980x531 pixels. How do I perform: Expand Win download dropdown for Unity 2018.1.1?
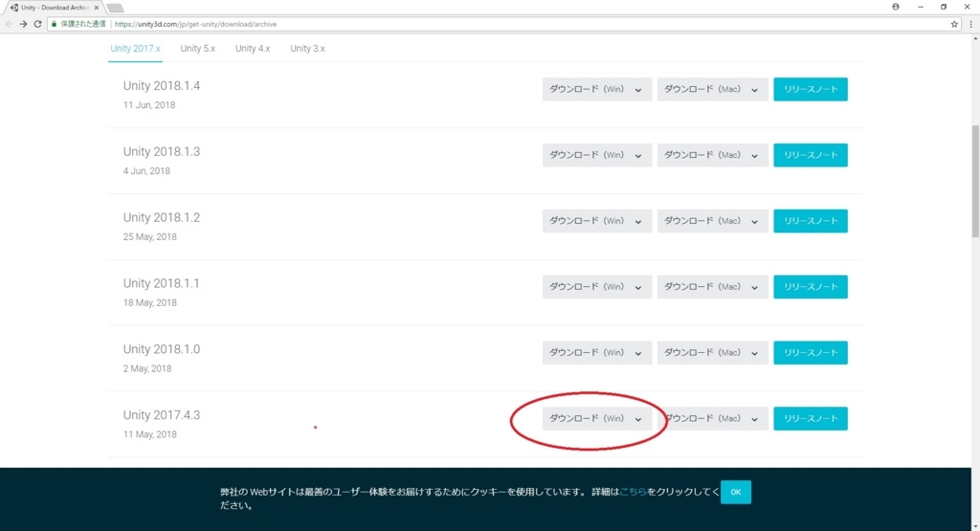click(596, 287)
